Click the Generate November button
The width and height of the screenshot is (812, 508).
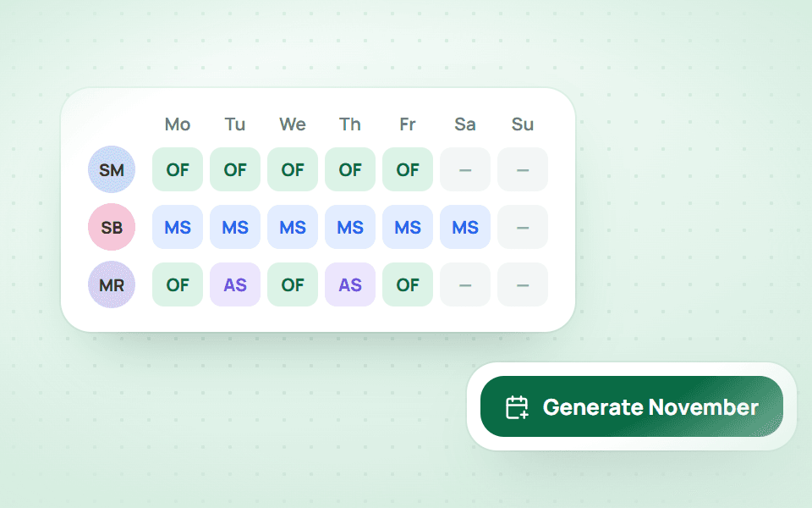pos(631,406)
